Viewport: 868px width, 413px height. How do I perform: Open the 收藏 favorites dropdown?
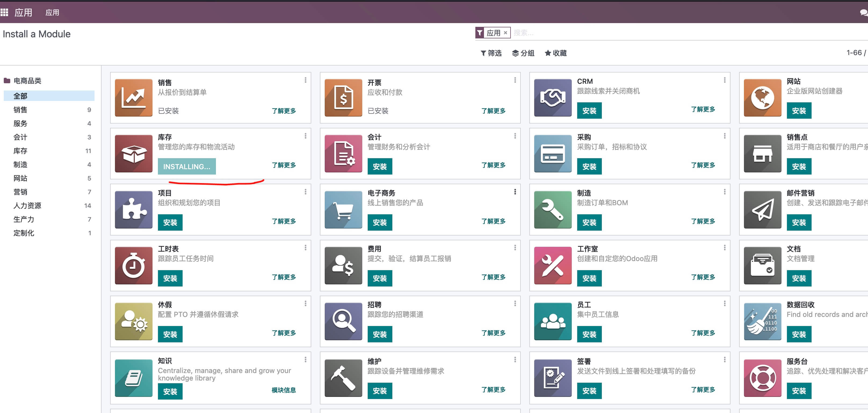point(556,53)
